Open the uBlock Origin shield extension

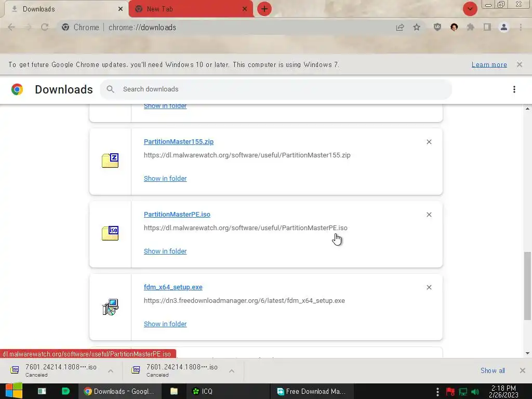click(x=437, y=27)
